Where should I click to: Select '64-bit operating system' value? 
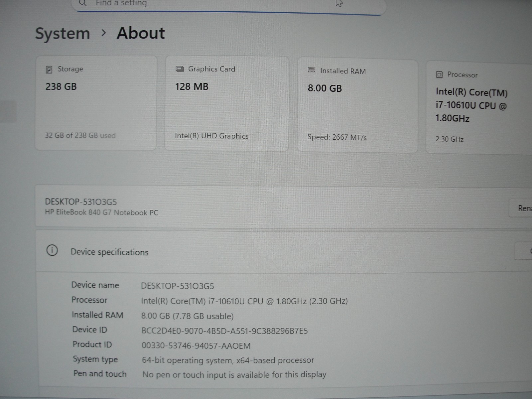tap(228, 360)
